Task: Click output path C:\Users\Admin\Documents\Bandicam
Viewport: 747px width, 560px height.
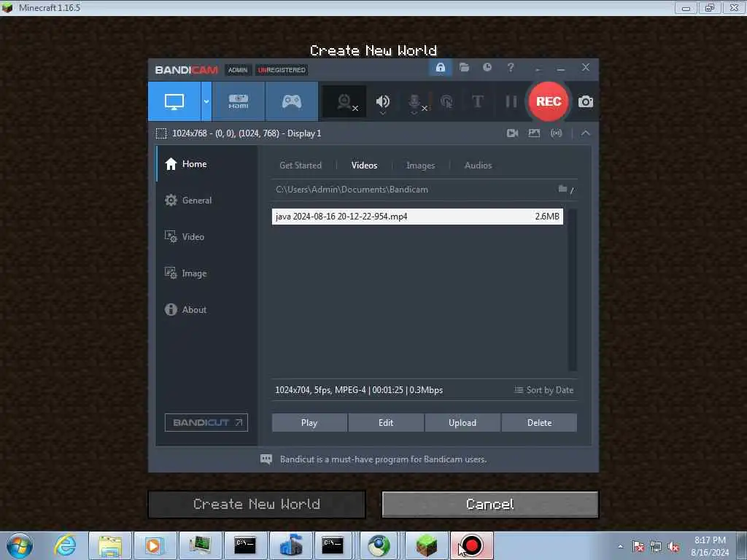Action: click(x=352, y=190)
